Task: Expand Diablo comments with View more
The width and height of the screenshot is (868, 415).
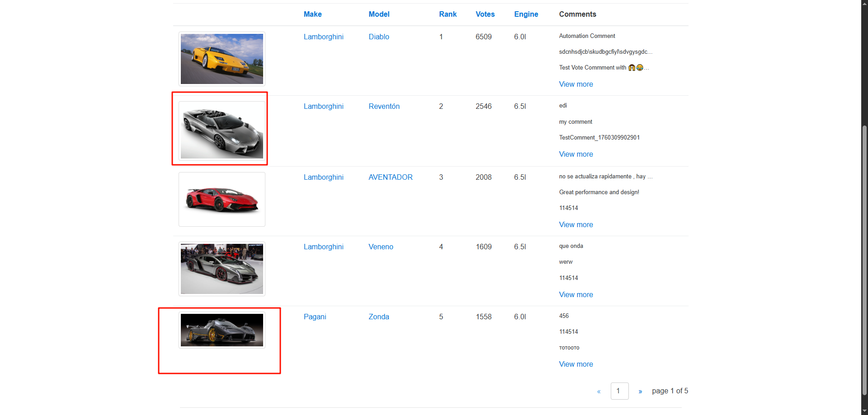Action: pyautogui.click(x=576, y=84)
